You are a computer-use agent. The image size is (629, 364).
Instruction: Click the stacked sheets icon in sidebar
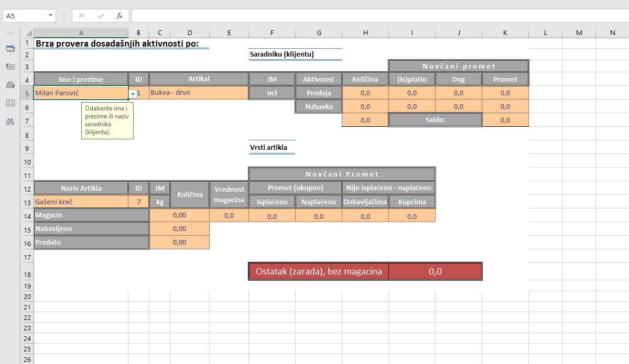[10, 85]
